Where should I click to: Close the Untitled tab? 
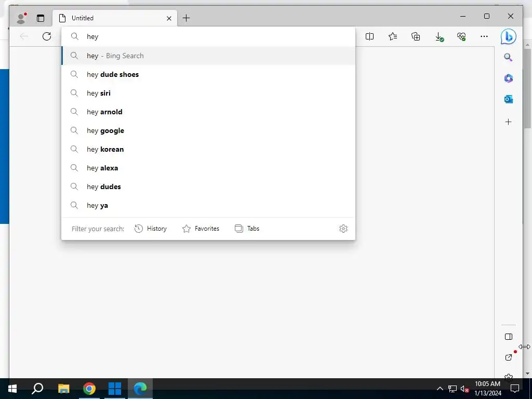(169, 18)
